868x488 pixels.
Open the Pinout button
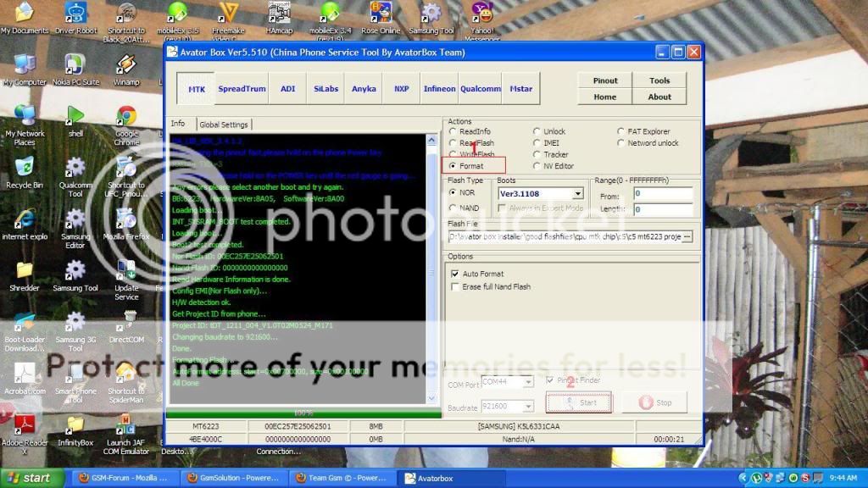pyautogui.click(x=605, y=80)
